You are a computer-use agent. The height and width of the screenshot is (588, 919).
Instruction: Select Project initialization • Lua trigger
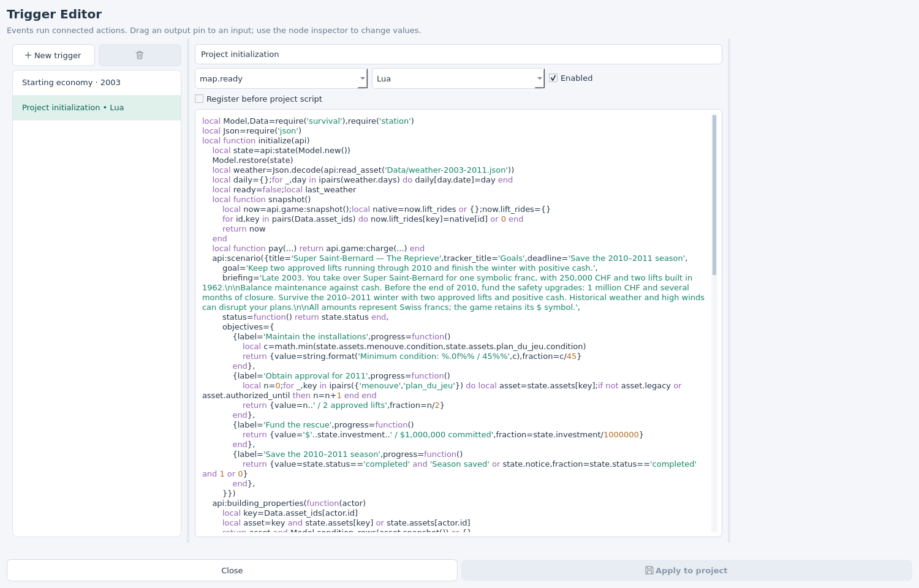tap(97, 108)
